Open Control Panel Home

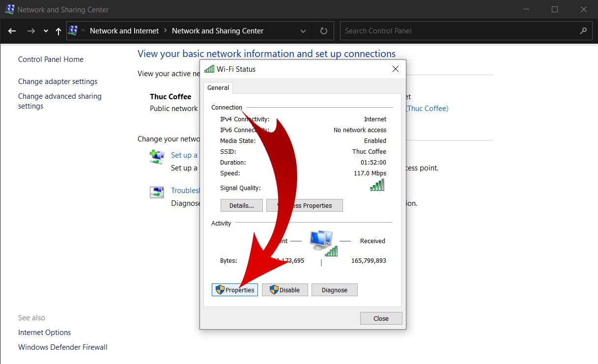[51, 59]
